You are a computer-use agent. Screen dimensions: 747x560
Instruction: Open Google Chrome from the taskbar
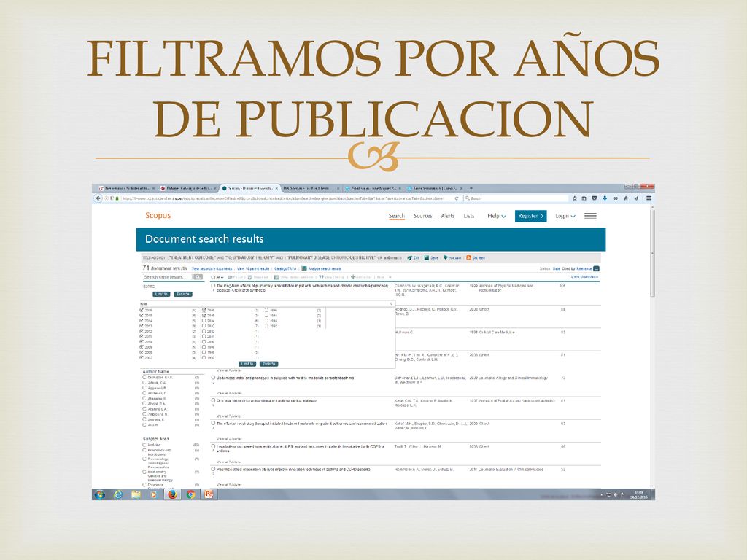click(x=190, y=495)
